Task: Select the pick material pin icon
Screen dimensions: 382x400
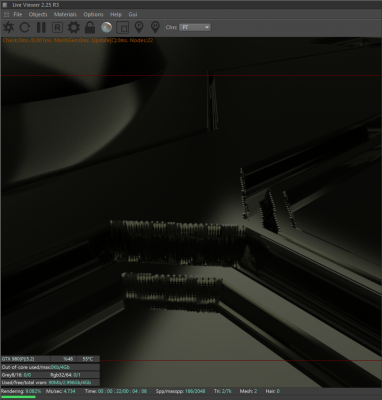Action: [155, 27]
